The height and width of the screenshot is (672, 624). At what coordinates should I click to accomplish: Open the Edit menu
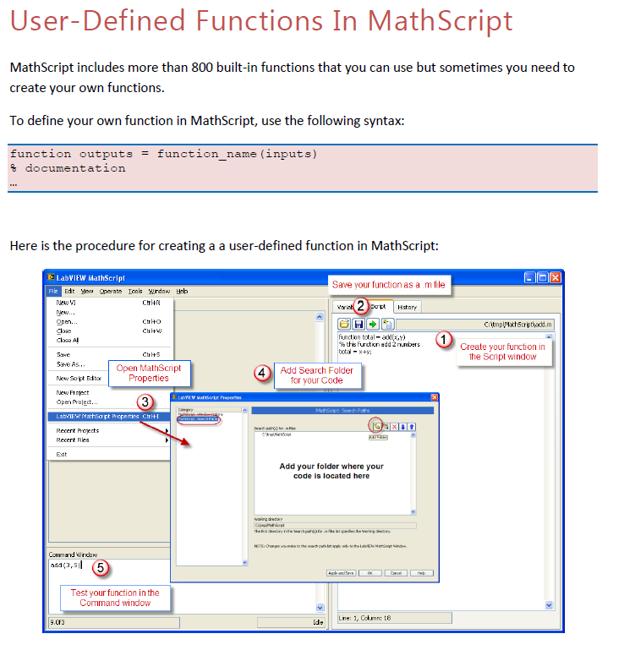(x=69, y=291)
